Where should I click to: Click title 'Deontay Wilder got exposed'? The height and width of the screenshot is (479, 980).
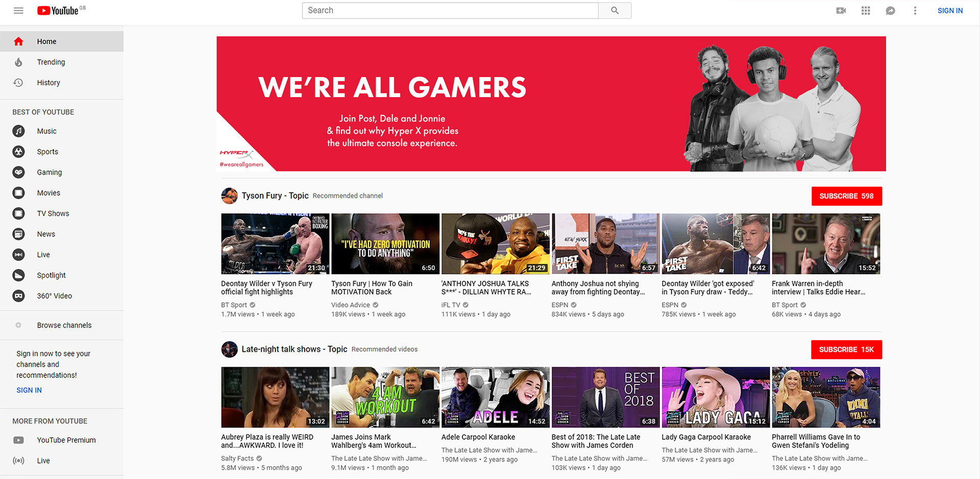pyautogui.click(x=708, y=288)
